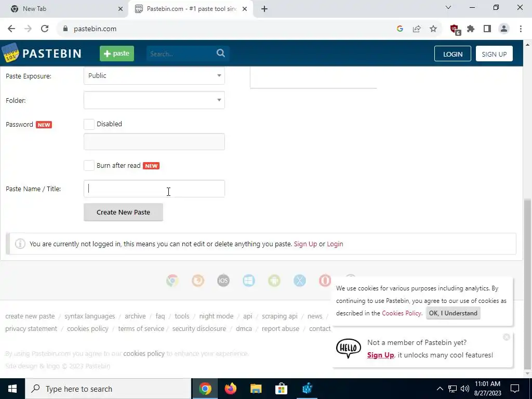Open File Explorer from taskbar
532x399 pixels.
tap(256, 389)
